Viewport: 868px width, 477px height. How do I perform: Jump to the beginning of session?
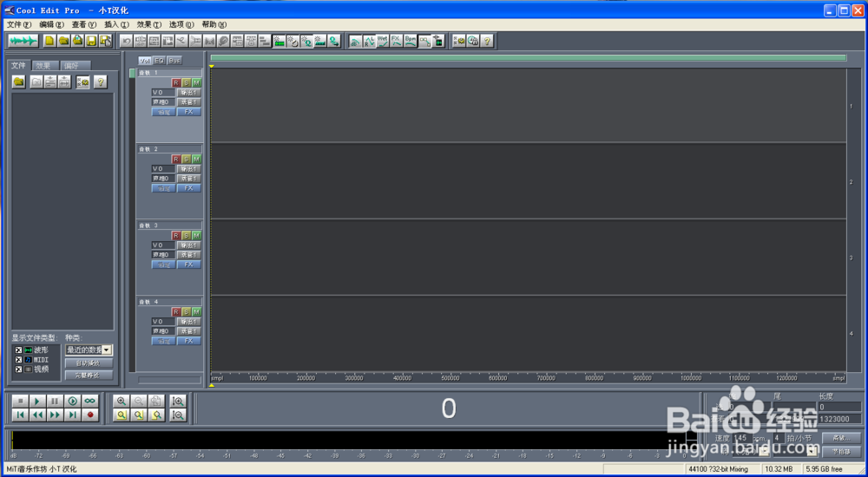point(21,415)
